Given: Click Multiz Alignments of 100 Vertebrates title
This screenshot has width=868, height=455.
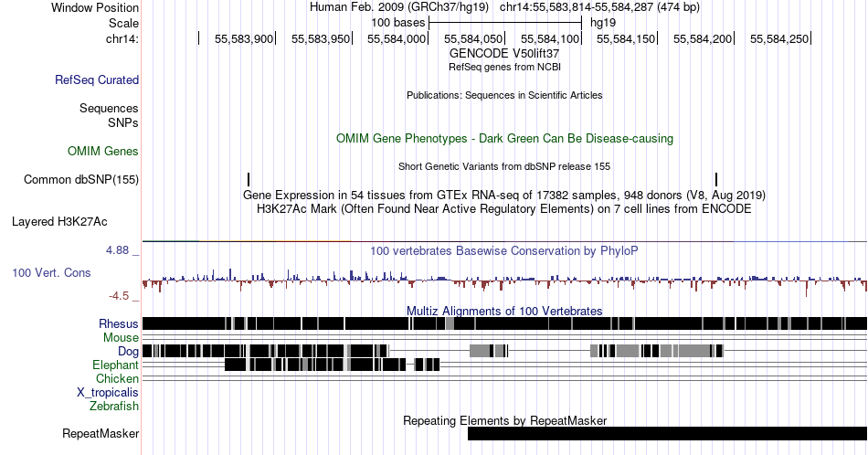Looking at the screenshot, I should point(504,311).
